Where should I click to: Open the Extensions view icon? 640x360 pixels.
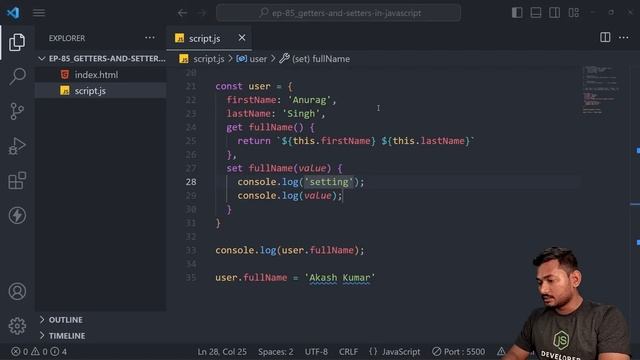tap(17, 180)
